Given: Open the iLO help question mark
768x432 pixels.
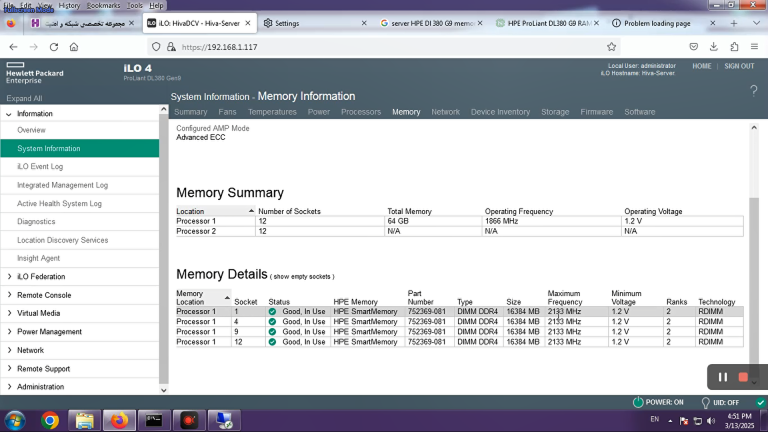Looking at the screenshot, I should point(754,91).
